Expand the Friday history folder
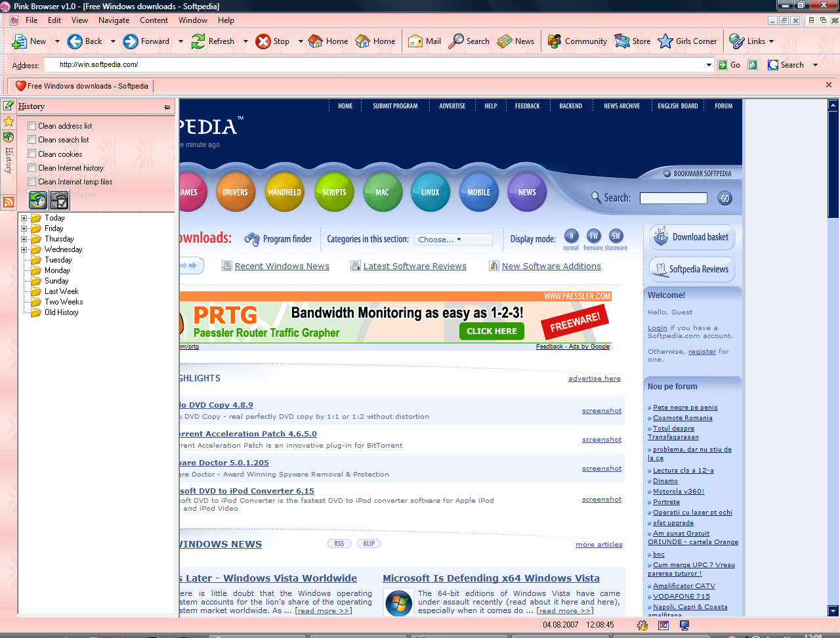 pyautogui.click(x=24, y=228)
